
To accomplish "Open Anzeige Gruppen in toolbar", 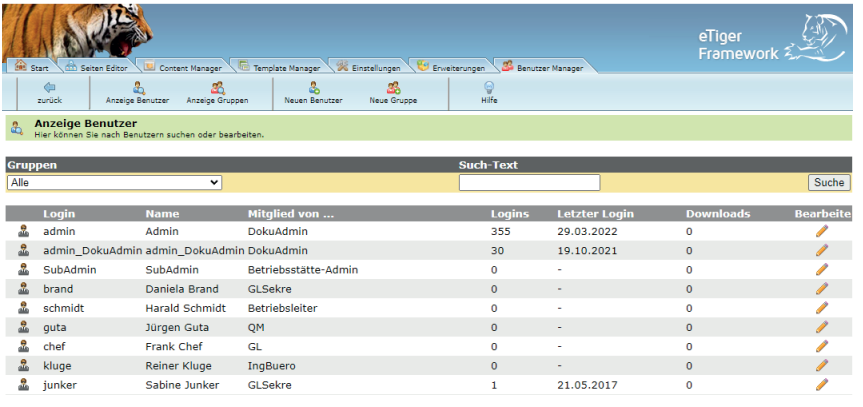I will click(217, 88).
